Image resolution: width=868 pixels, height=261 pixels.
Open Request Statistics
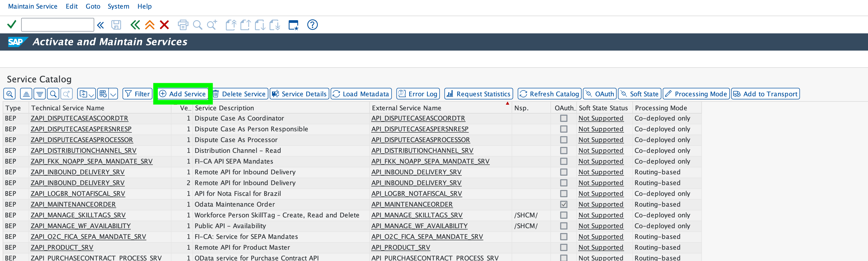tap(479, 94)
